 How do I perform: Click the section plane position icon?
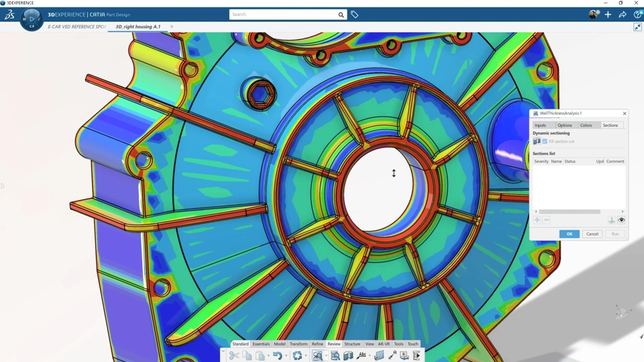pyautogui.click(x=612, y=220)
